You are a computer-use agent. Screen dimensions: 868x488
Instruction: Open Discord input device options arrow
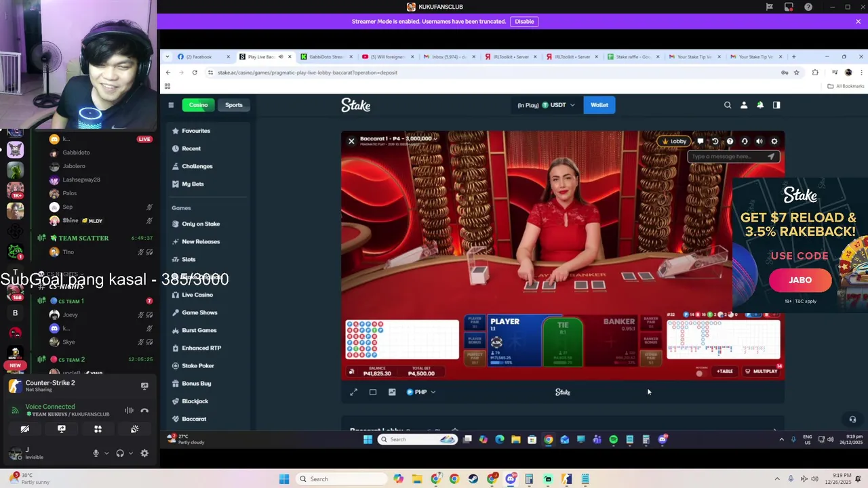coord(106,453)
